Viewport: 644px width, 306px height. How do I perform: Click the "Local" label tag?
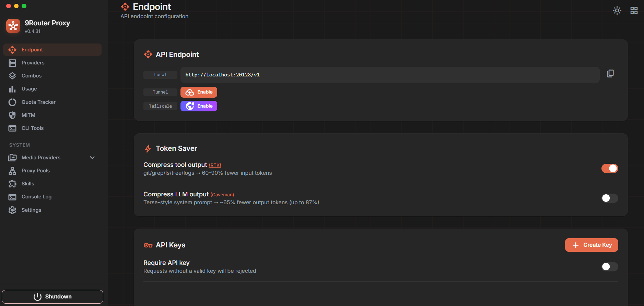[160, 75]
